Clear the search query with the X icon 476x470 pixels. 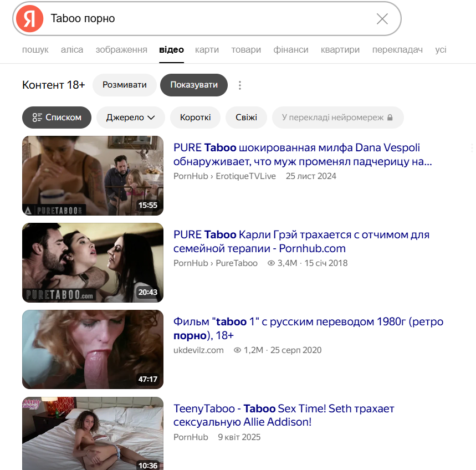tap(382, 19)
